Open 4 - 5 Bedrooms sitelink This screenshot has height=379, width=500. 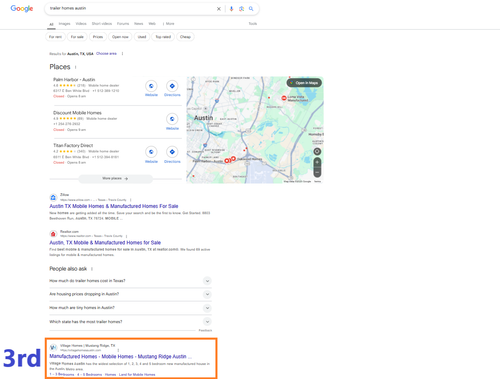[89, 375]
